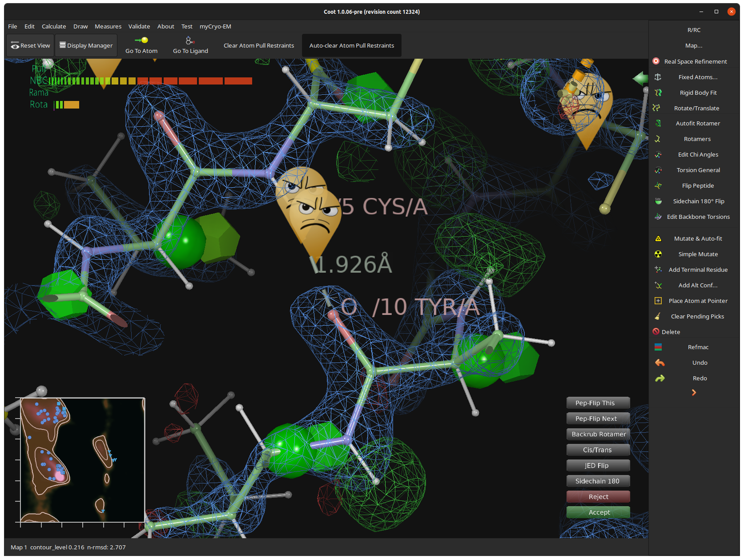
Task: Click the Ramachandran plot thumbnail
Action: click(82, 459)
